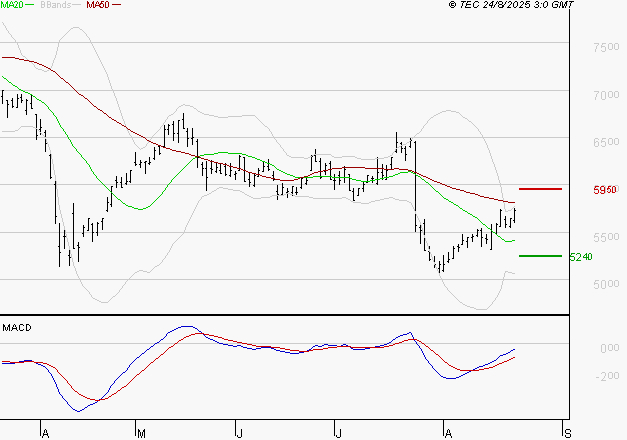The height and width of the screenshot is (440, 627).
Task: Click the MA50 legend label
Action: [x=98, y=5]
